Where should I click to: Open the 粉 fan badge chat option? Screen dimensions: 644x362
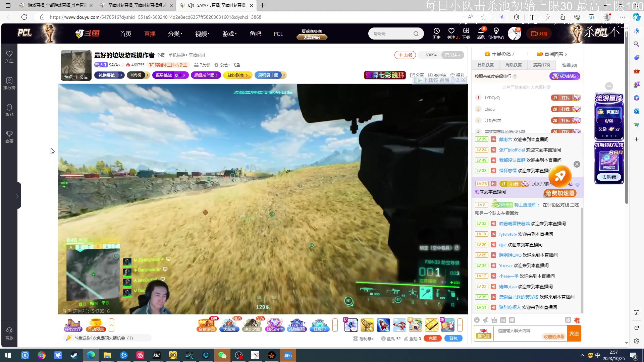pos(503,320)
